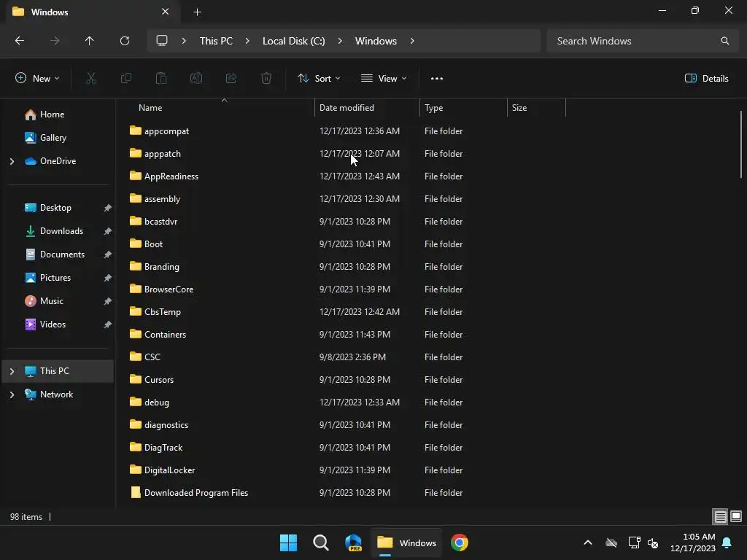Go back with the left arrow button
The image size is (747, 560).
coord(20,41)
